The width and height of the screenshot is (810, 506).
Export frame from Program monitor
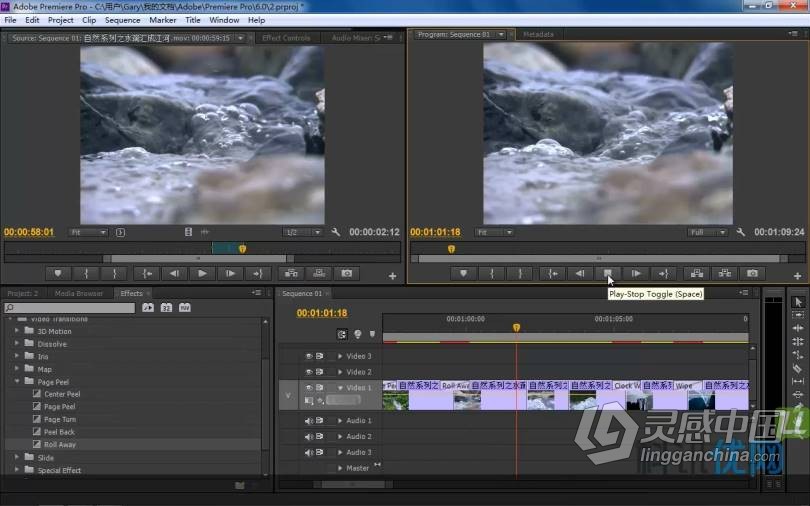pyautogui.click(x=752, y=273)
